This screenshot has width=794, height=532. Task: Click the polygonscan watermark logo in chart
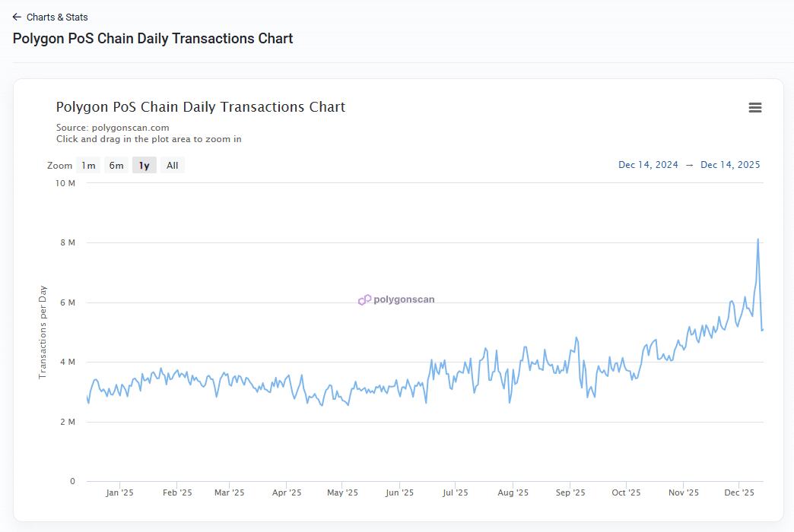(x=395, y=299)
